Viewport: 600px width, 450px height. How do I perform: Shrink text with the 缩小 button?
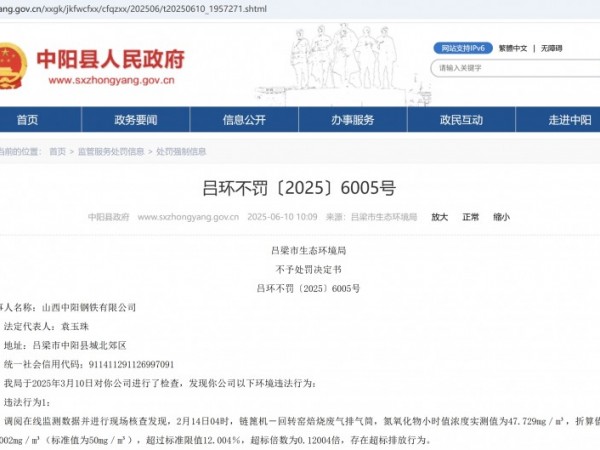501,217
